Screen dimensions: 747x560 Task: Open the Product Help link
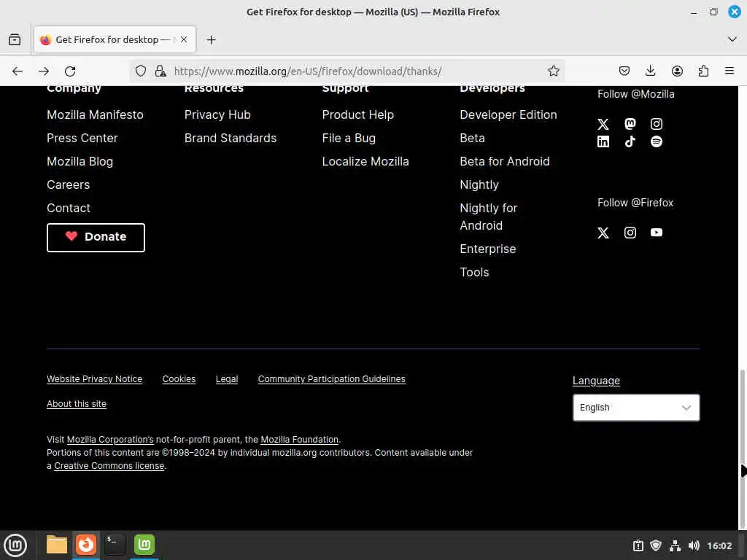pyautogui.click(x=357, y=114)
